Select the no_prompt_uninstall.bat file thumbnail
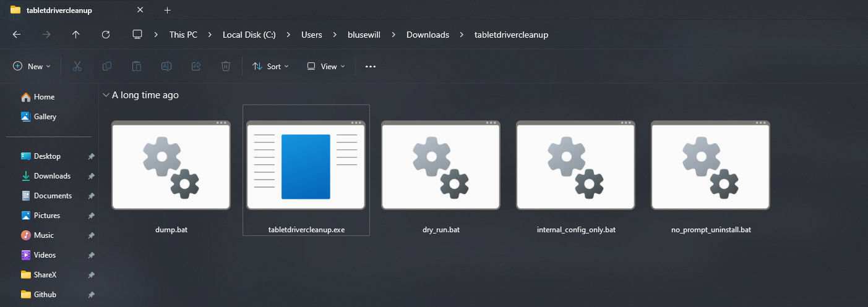 [710, 165]
